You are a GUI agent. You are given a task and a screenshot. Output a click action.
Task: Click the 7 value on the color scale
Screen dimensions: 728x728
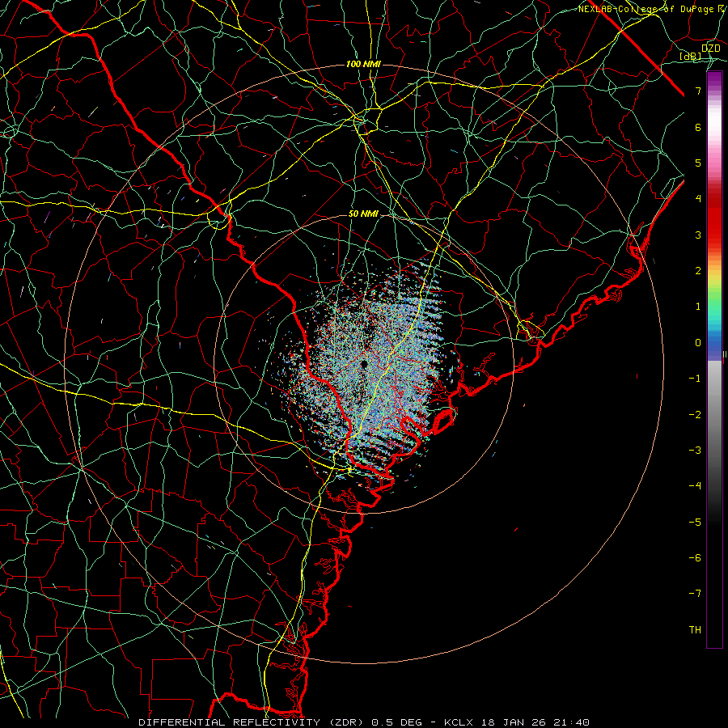coord(698,91)
